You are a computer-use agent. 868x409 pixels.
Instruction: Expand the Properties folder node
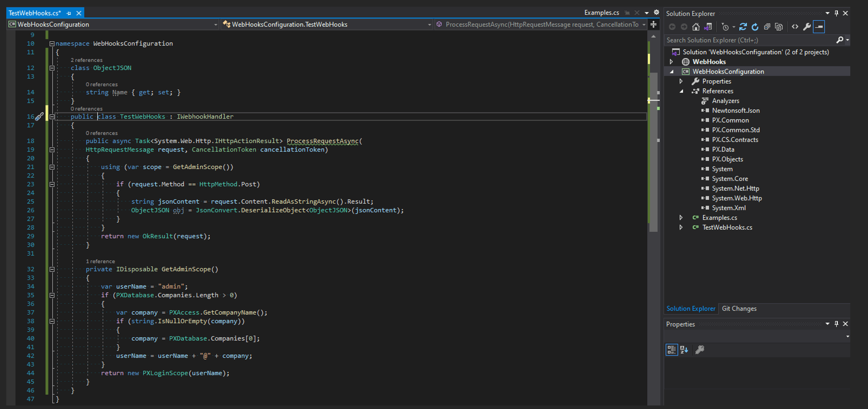tap(681, 81)
